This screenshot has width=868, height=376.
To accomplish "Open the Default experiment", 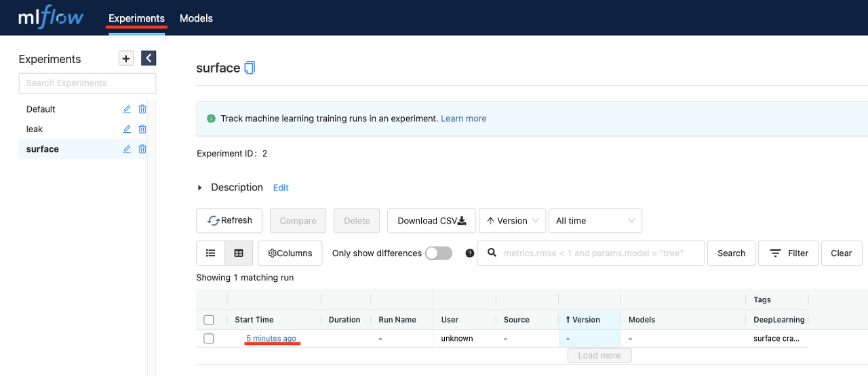I will 41,109.
